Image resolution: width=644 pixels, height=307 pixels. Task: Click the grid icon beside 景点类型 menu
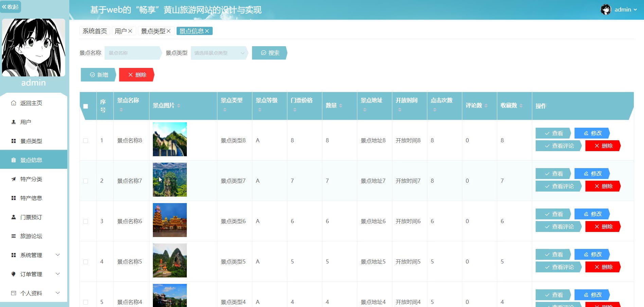(x=14, y=141)
